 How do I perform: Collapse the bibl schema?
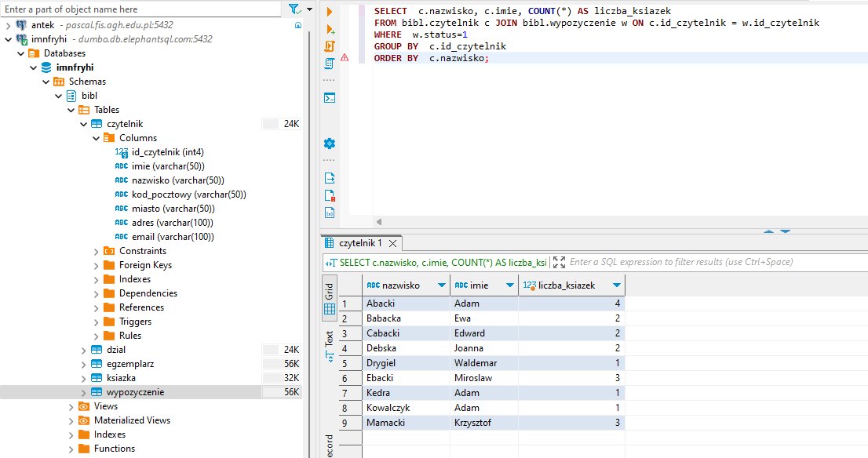tap(59, 96)
